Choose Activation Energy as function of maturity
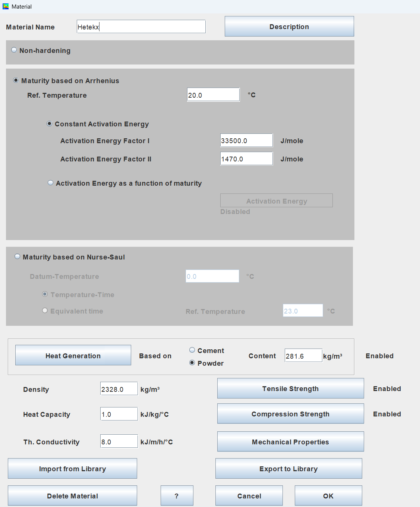The width and height of the screenshot is (420, 507). [51, 183]
